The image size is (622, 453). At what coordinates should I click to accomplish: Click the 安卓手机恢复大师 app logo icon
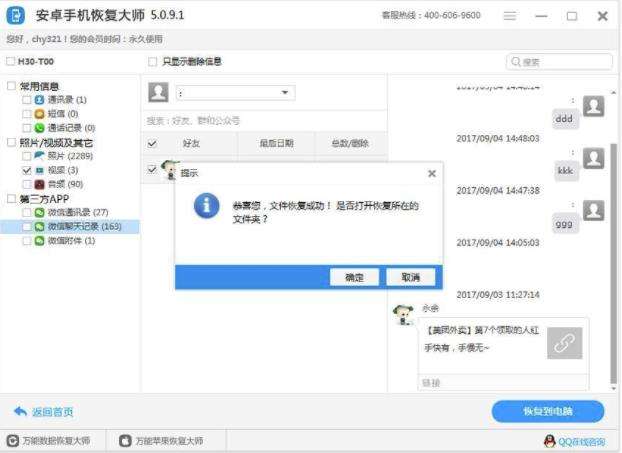16,16
